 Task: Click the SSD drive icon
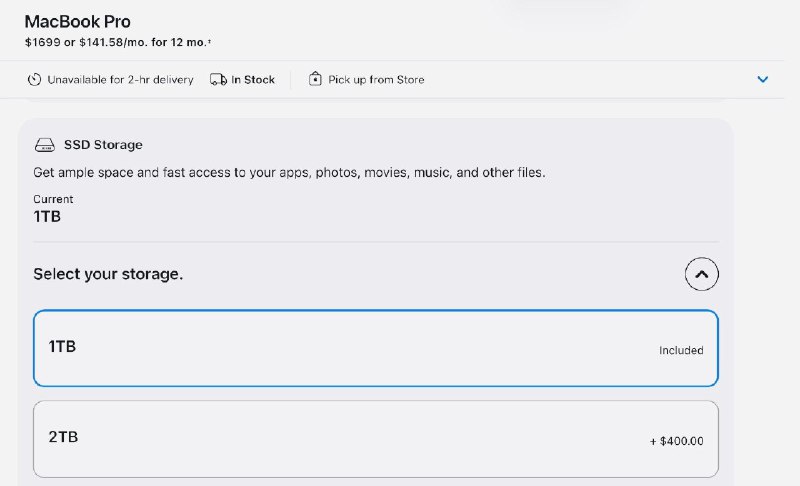pos(44,145)
